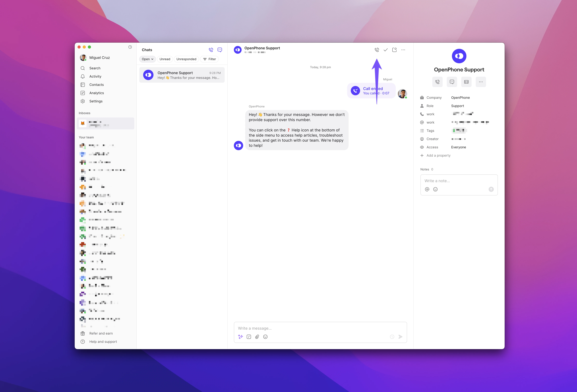Open the Open status dropdown
577x392 pixels.
[147, 59]
